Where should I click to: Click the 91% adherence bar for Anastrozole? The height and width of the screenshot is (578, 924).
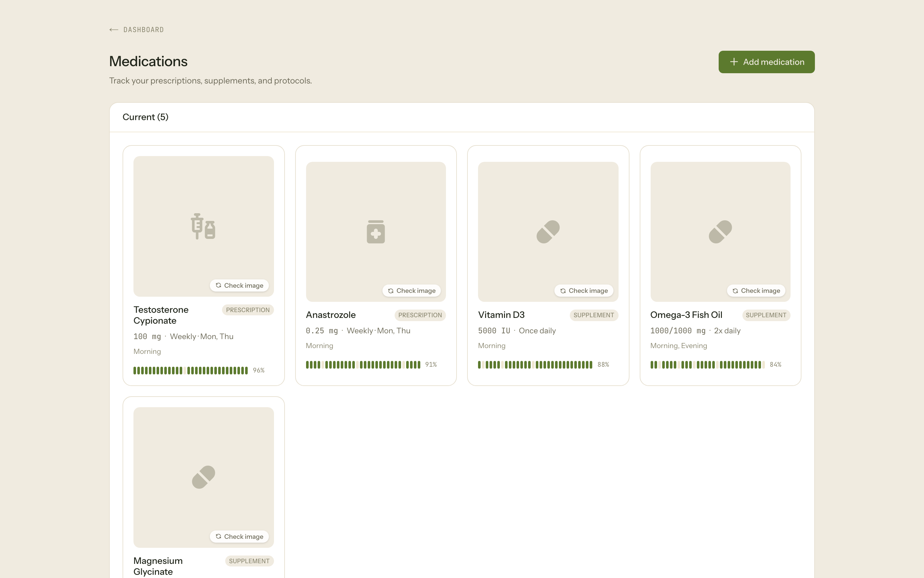[x=363, y=365]
